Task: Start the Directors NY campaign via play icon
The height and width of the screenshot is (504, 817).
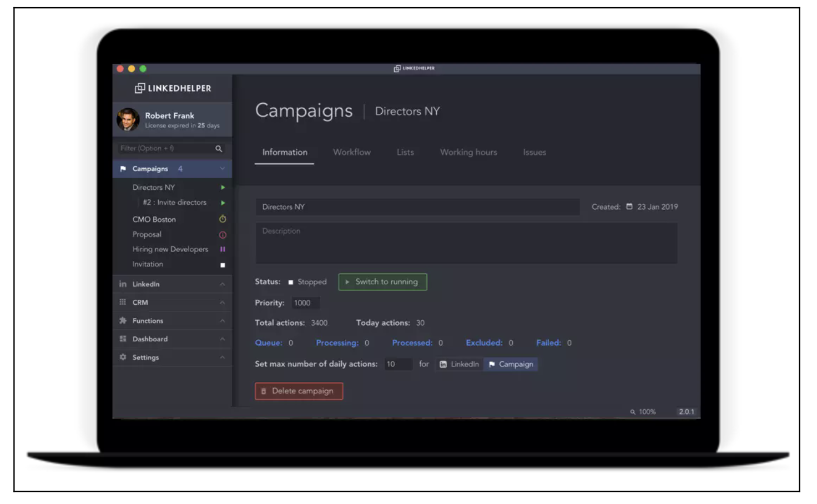Action: pyautogui.click(x=223, y=187)
